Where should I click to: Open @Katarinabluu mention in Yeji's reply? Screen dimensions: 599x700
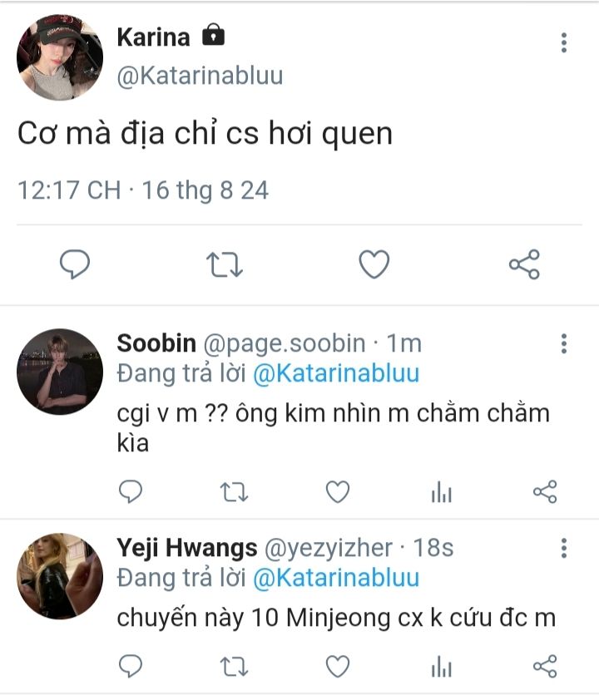pos(336,578)
